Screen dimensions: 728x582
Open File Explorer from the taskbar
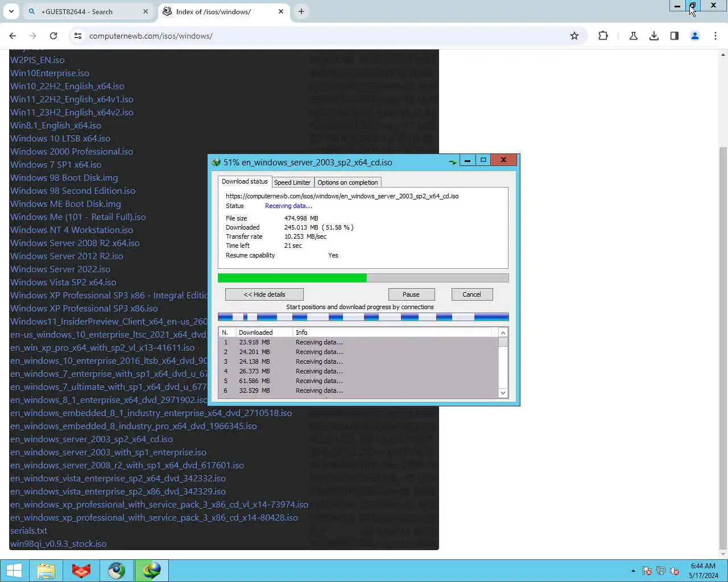click(46, 571)
